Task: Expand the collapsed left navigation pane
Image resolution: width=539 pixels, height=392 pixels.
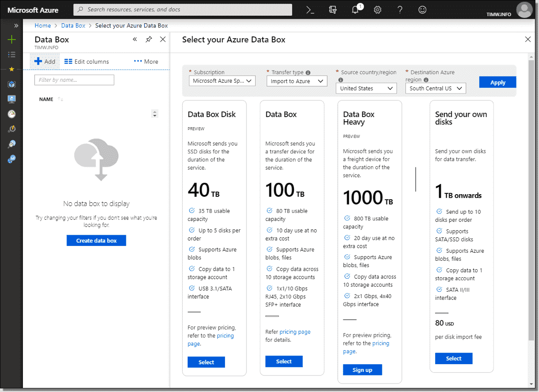Action: [16, 26]
